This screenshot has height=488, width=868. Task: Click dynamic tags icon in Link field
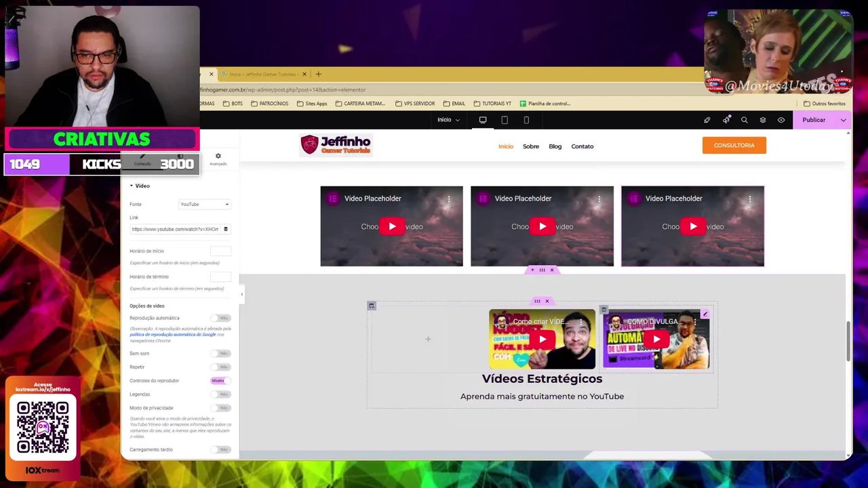click(226, 229)
